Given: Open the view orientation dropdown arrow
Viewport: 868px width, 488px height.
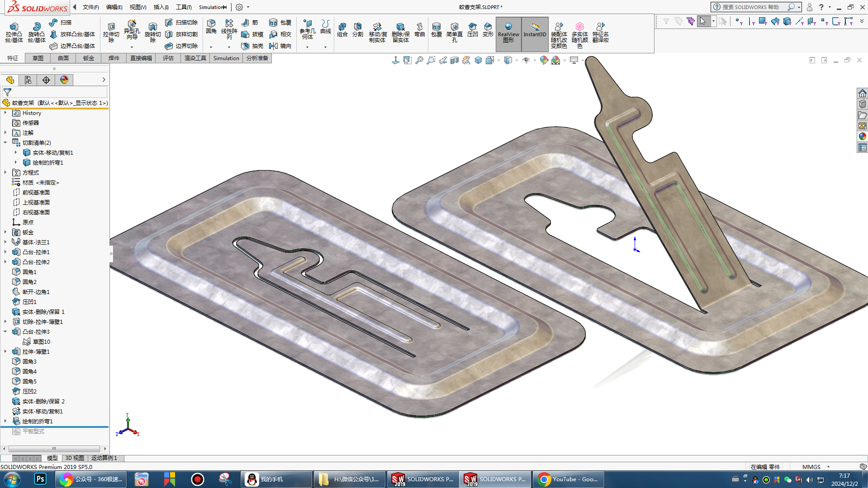Looking at the screenshot, I should click(498, 60).
